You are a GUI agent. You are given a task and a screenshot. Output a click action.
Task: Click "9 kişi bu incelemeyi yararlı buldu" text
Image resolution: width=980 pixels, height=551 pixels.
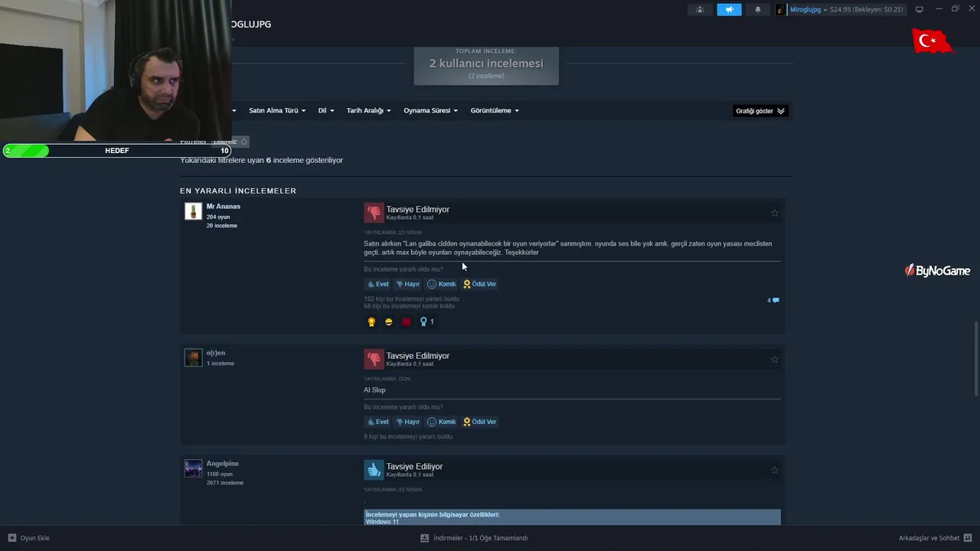408,437
